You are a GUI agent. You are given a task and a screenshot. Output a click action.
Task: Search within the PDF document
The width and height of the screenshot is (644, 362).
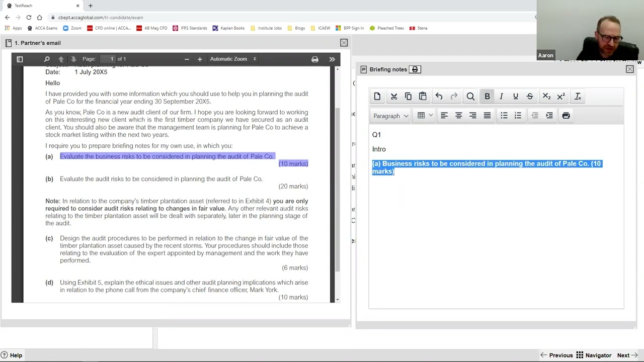pyautogui.click(x=47, y=59)
